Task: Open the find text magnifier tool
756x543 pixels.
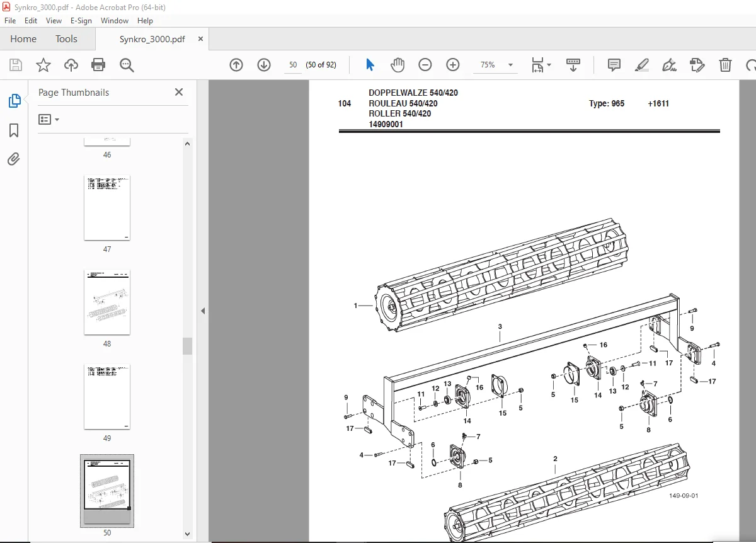Action: point(127,65)
